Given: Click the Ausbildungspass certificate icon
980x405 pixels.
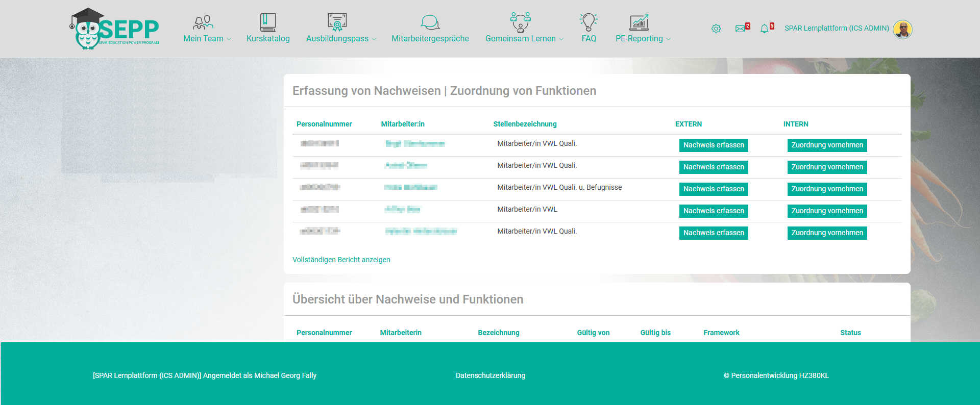Looking at the screenshot, I should (x=337, y=22).
